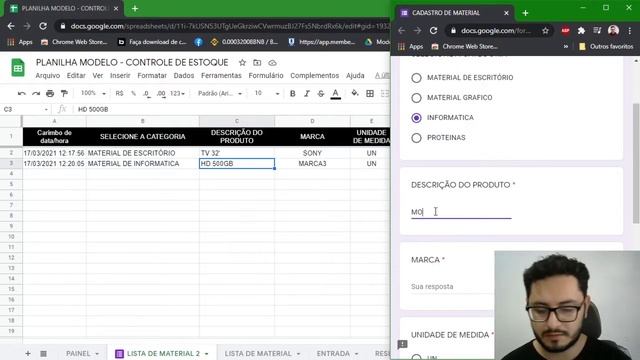Format as percent
The width and height of the screenshot is (640, 360).
point(133,93)
